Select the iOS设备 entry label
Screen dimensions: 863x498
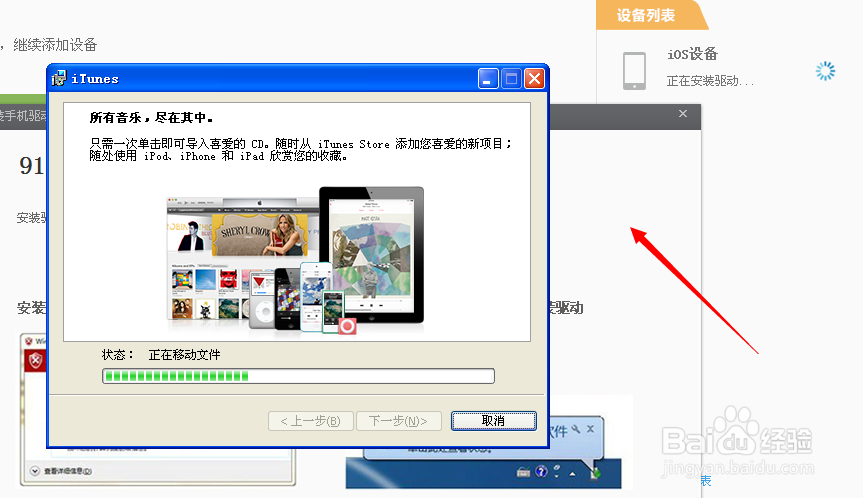(692, 54)
